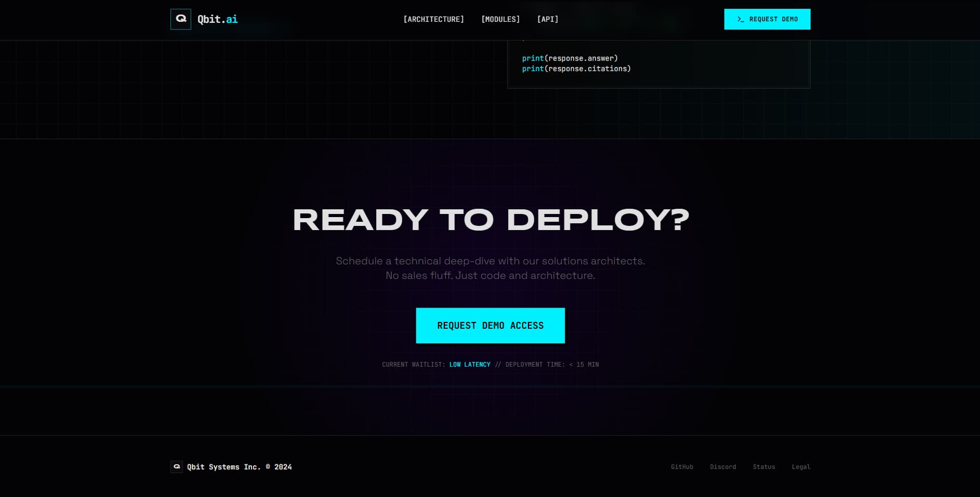Click the DEPLOYMENT TIME: < 15 MIN text
Screen dimensions: 980x497
coord(552,365)
